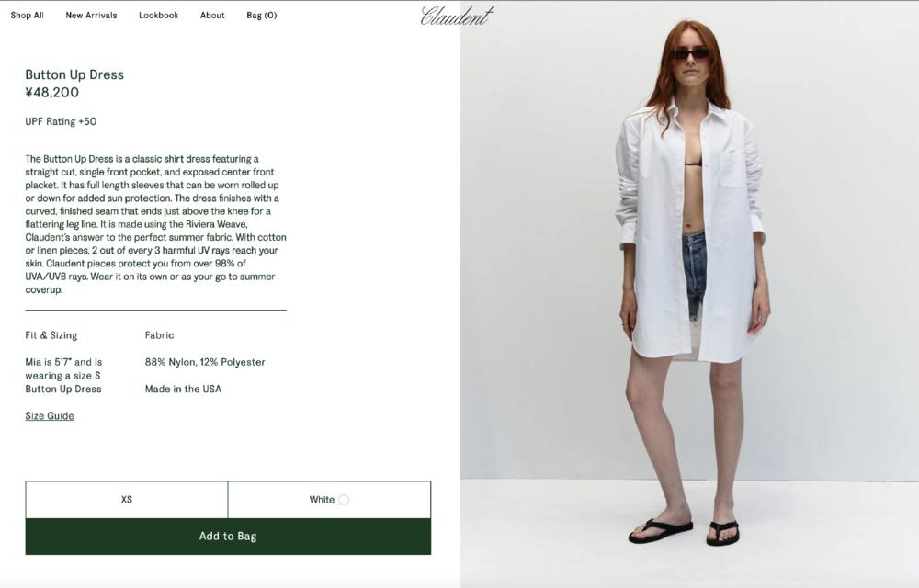Click the Fit & Sizing heading
The width and height of the screenshot is (919, 588).
(51, 335)
